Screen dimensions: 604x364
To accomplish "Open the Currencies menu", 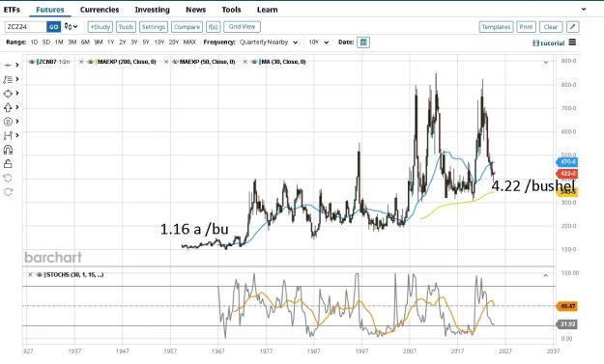I will point(100,10).
